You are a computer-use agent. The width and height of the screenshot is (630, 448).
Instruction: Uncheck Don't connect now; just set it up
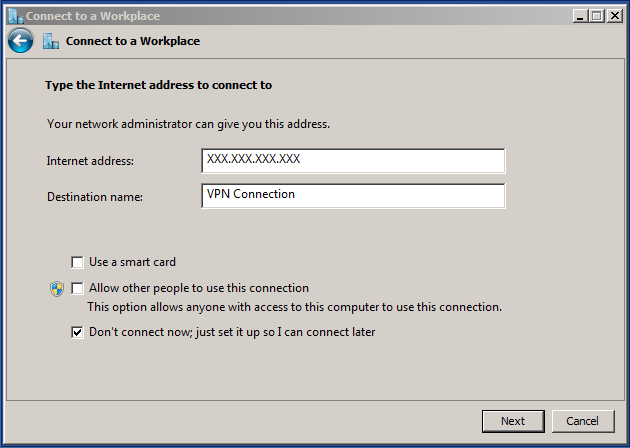coord(77,332)
